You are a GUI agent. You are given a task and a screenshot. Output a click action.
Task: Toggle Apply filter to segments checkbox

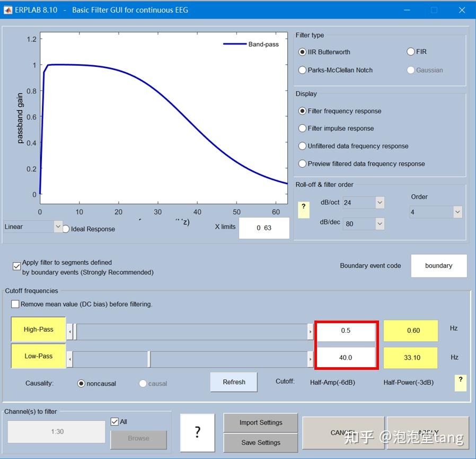point(16,266)
